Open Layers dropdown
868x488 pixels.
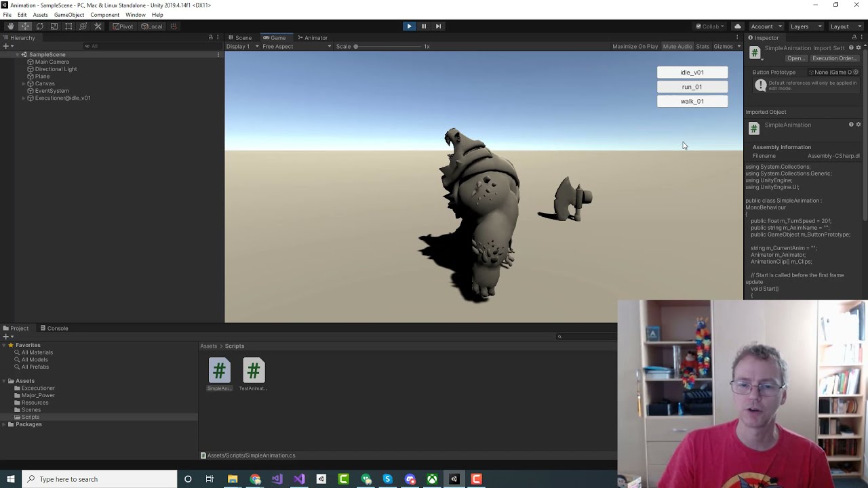click(x=805, y=26)
